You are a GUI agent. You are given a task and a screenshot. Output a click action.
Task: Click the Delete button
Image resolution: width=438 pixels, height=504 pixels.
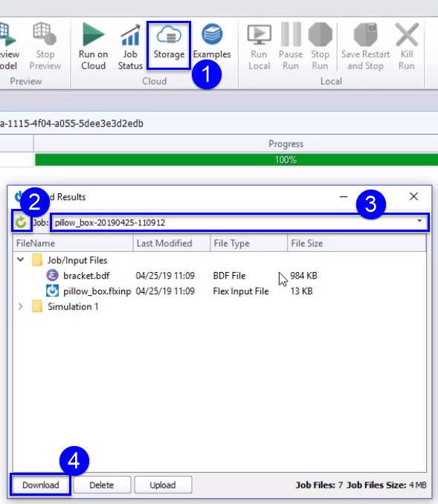click(x=102, y=485)
